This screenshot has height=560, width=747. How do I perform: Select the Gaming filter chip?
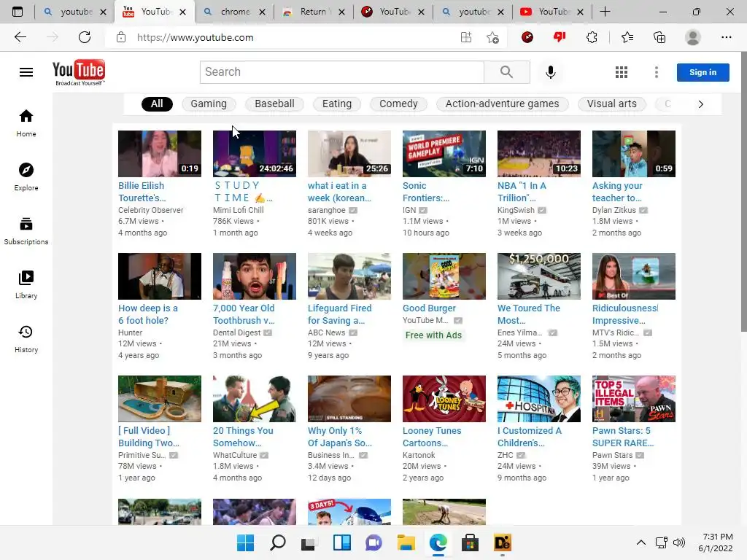[209, 104]
